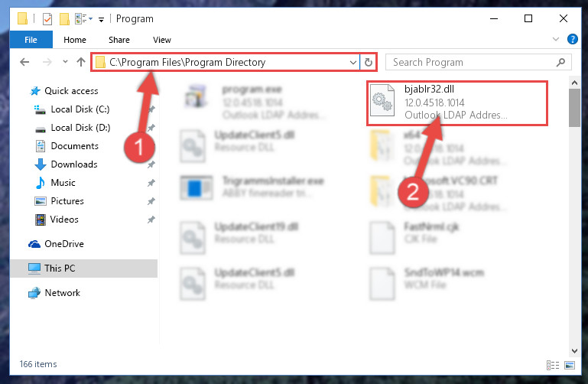Open the Share ribbon tab
Viewport: 588px width, 384px height.
coord(119,40)
